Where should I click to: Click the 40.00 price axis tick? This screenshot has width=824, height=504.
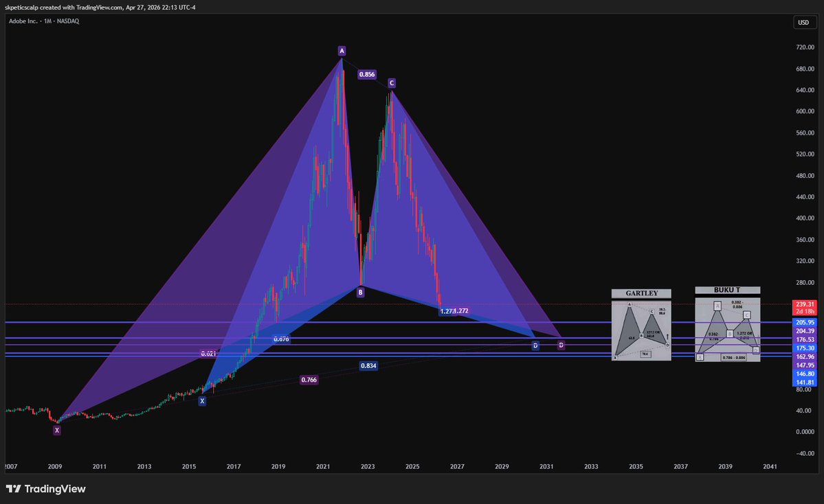pos(805,411)
